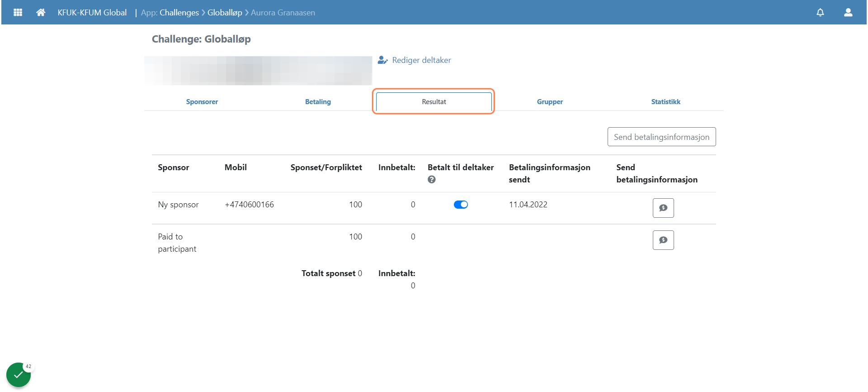Switch to the Betaling tab
This screenshot has width=868, height=392.
pyautogui.click(x=318, y=102)
